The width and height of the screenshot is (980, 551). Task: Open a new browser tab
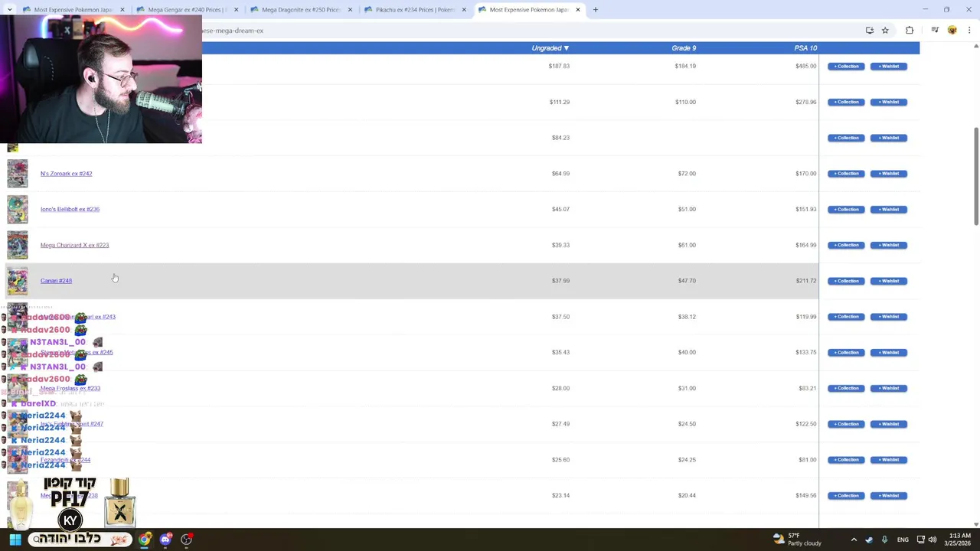pos(596,10)
